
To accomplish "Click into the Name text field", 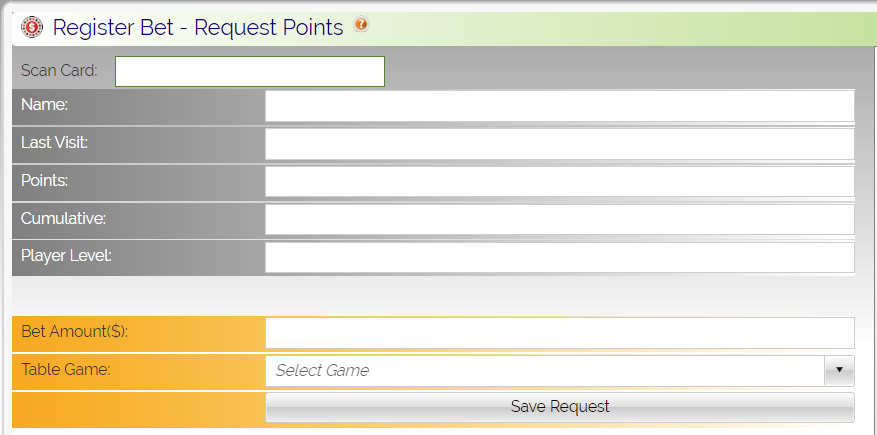I will click(x=559, y=106).
